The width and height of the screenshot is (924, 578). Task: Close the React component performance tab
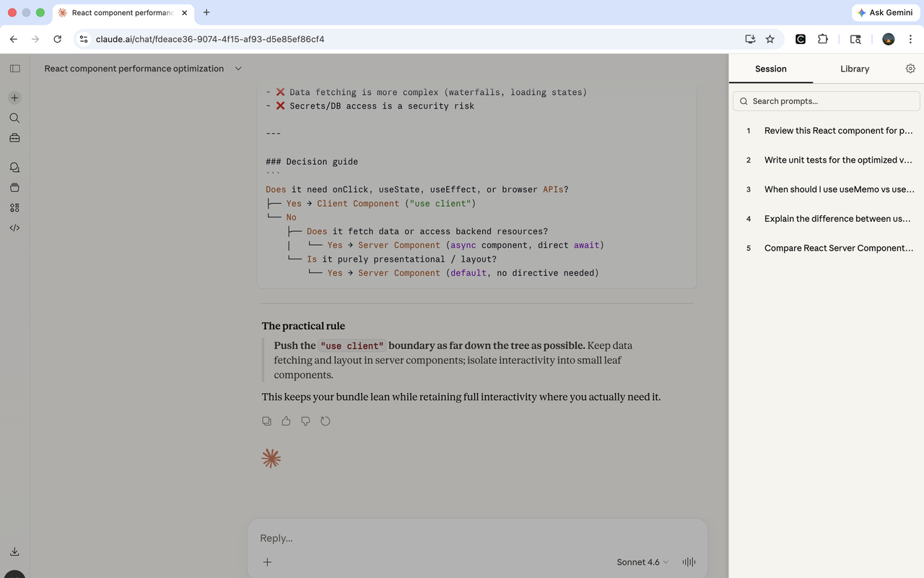[184, 12]
